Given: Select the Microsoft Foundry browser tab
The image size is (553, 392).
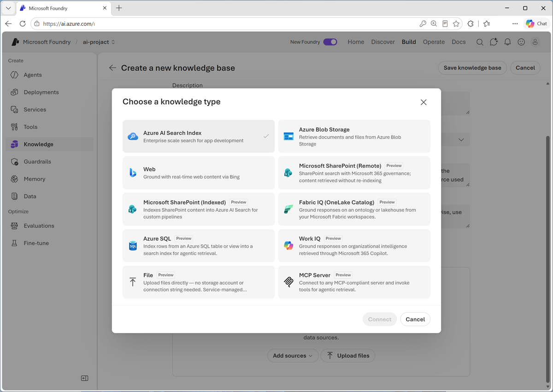Looking at the screenshot, I should (64, 8).
